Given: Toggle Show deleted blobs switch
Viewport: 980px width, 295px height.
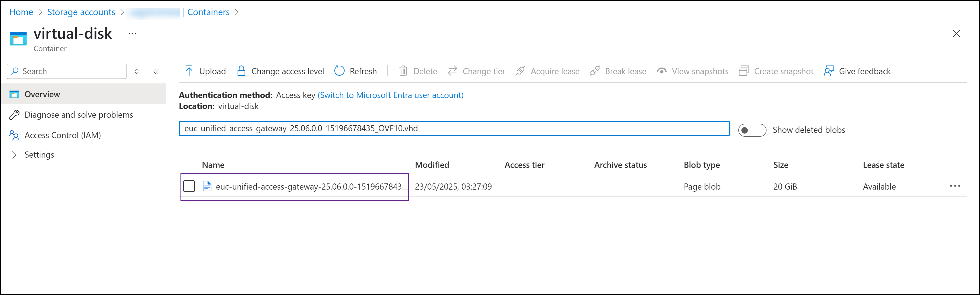Looking at the screenshot, I should point(752,130).
